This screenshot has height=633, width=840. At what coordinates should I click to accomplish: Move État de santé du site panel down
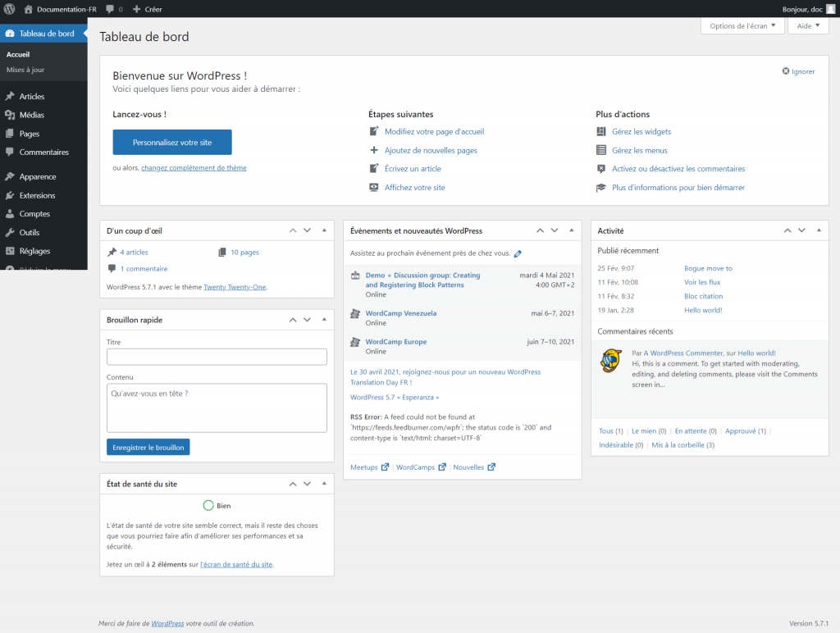coord(307,484)
